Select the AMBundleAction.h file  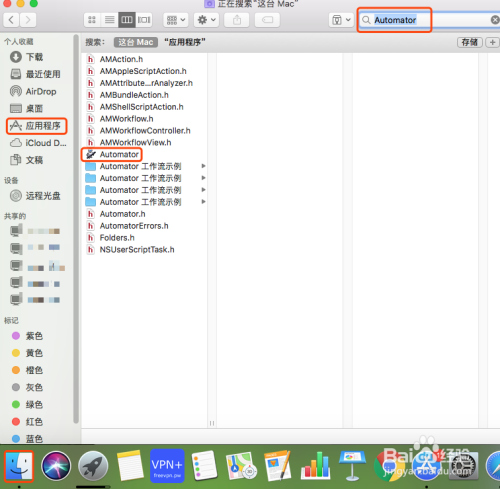tap(127, 95)
